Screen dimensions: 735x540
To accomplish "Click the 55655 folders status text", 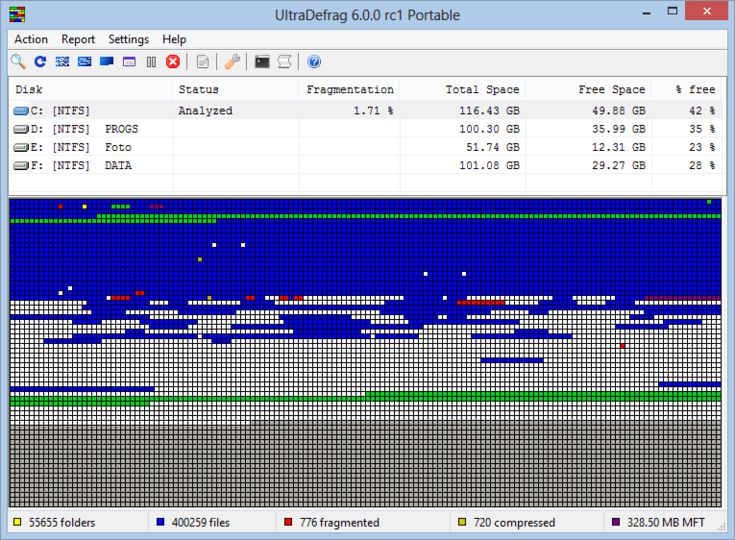I will 62,522.
